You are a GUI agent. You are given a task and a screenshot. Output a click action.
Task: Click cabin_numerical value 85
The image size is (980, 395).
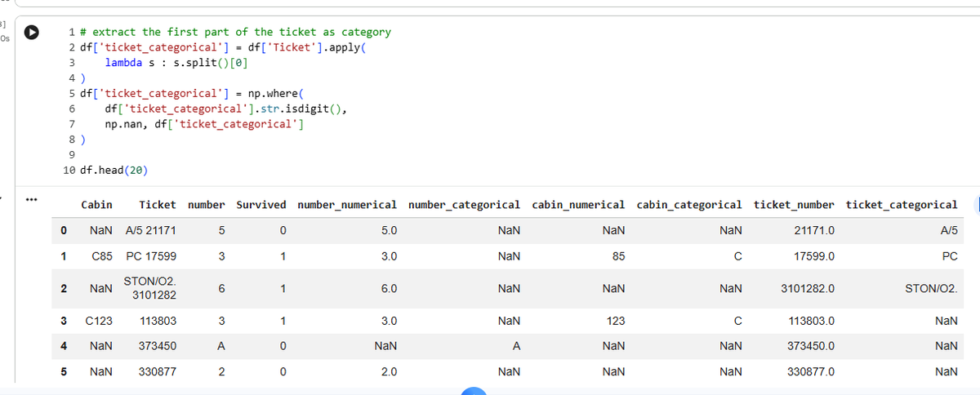(x=619, y=256)
